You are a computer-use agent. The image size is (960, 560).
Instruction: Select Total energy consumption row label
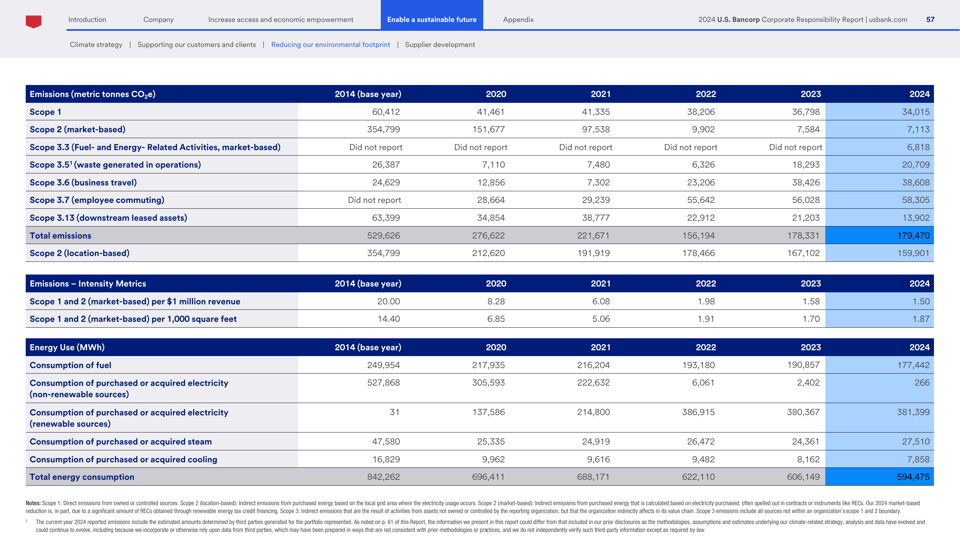click(x=82, y=477)
